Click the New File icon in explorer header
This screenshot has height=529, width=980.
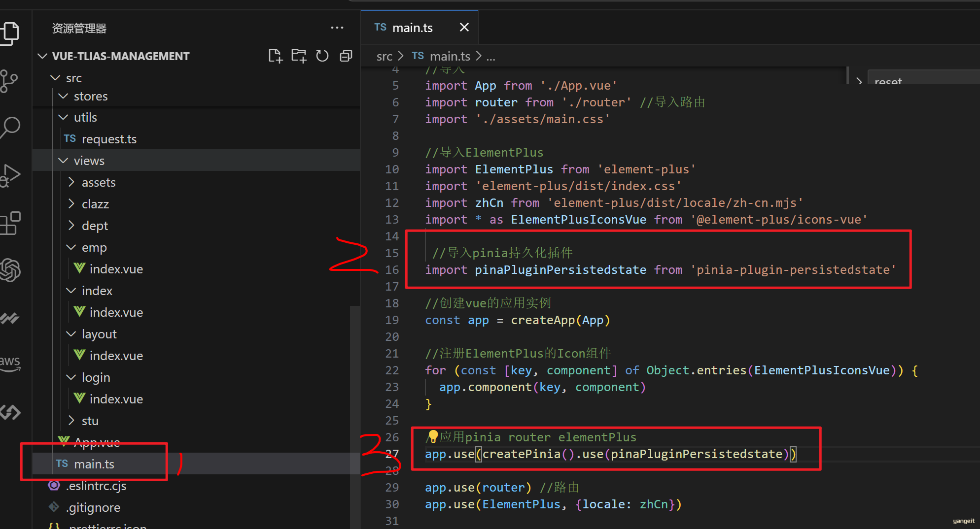(275, 56)
